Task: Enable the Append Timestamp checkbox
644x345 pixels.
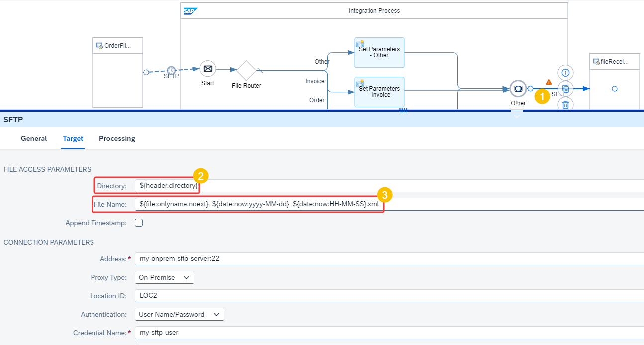Action: coord(139,223)
